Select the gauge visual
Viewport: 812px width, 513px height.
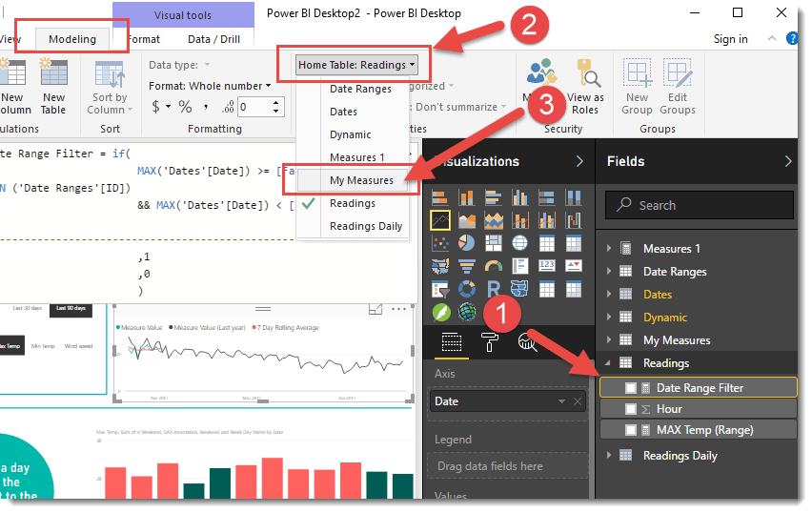[x=494, y=266]
